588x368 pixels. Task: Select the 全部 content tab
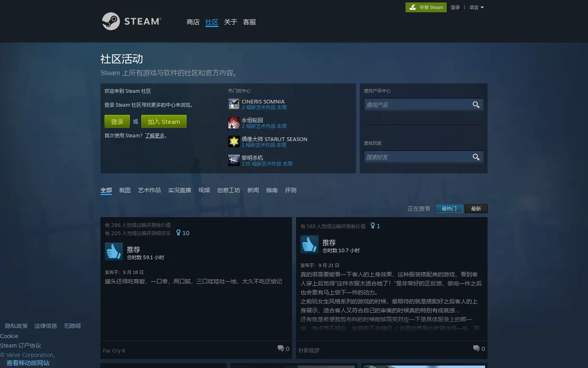[106, 190]
